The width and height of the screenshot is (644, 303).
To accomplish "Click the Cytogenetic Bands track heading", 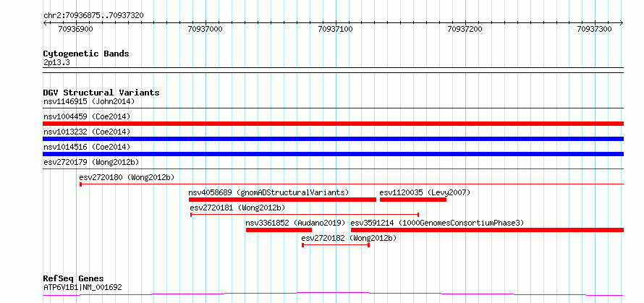I will [x=86, y=54].
